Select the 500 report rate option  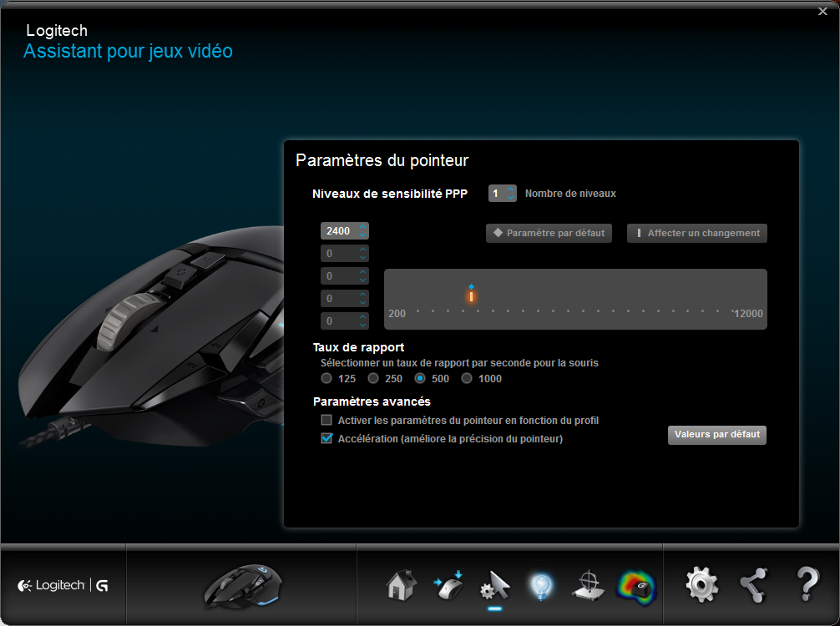click(x=420, y=379)
